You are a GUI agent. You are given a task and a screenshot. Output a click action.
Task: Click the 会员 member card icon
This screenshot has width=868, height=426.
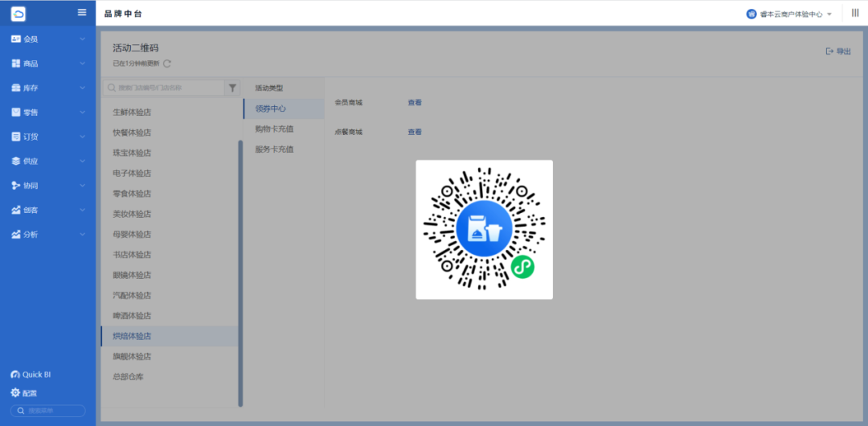tap(15, 39)
